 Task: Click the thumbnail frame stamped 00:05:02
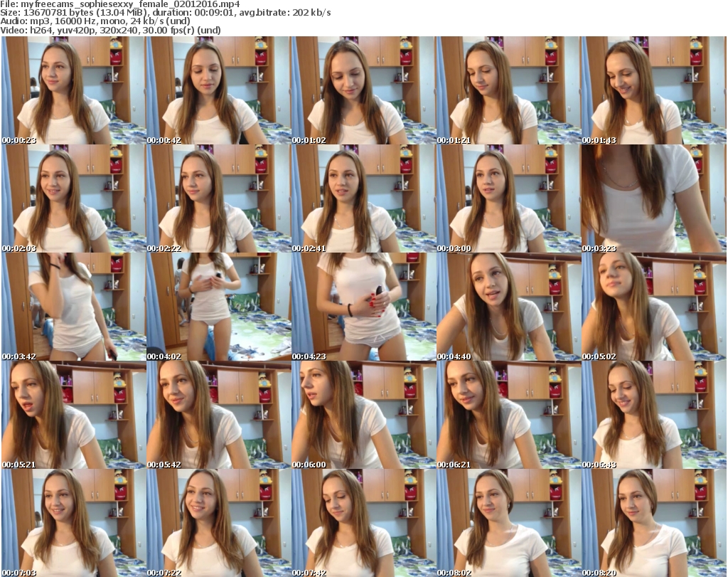(654, 307)
